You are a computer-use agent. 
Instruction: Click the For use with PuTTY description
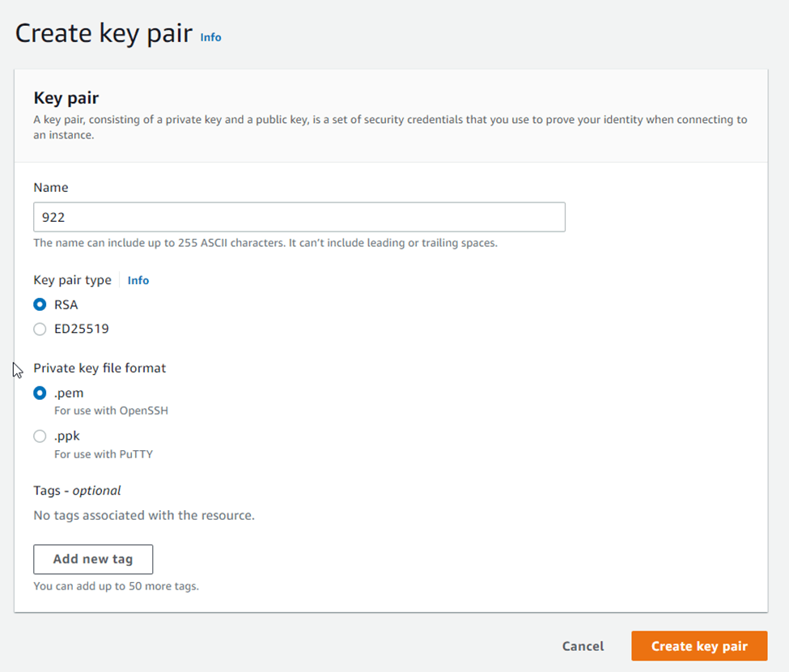click(104, 454)
